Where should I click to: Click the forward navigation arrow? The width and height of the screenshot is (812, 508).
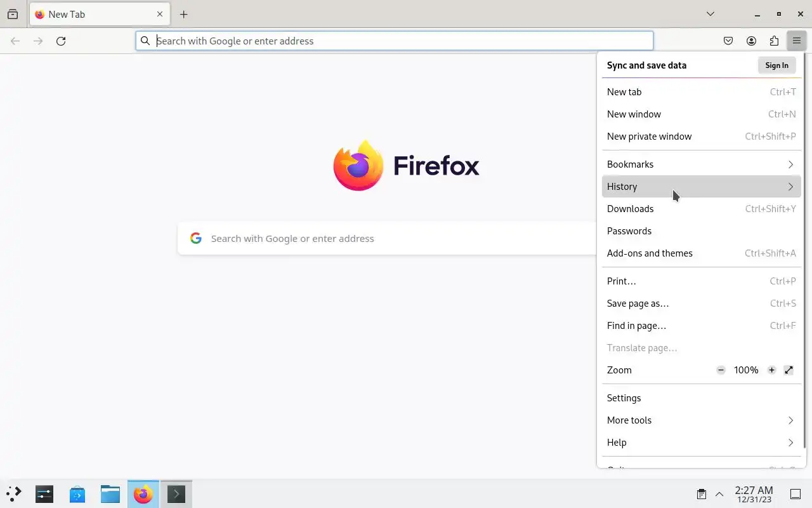coord(38,41)
